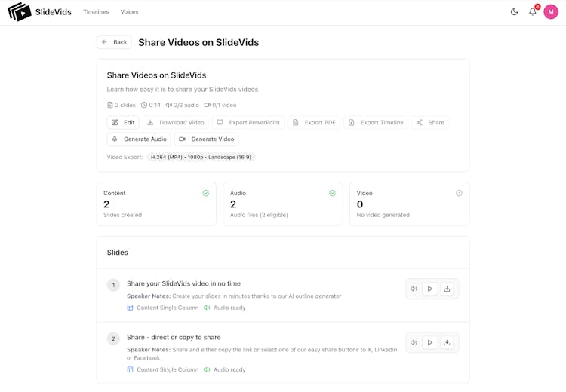Click Export Timeline button
Screen dimensions: 566x392
(x=376, y=122)
